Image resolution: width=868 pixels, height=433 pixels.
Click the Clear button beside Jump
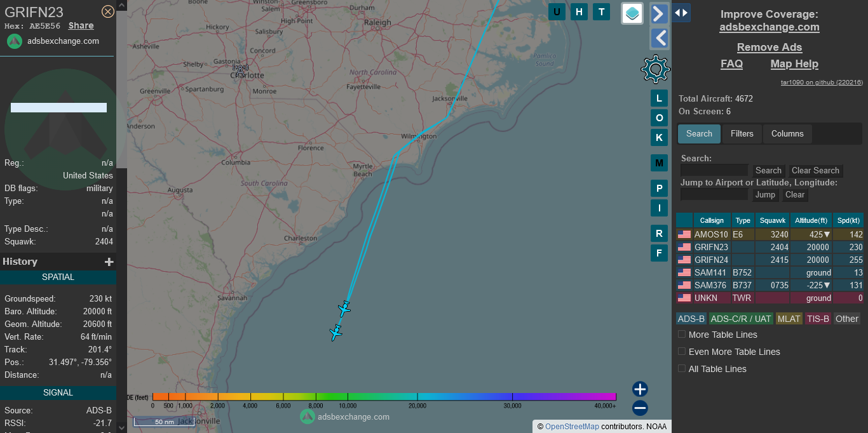pos(795,194)
